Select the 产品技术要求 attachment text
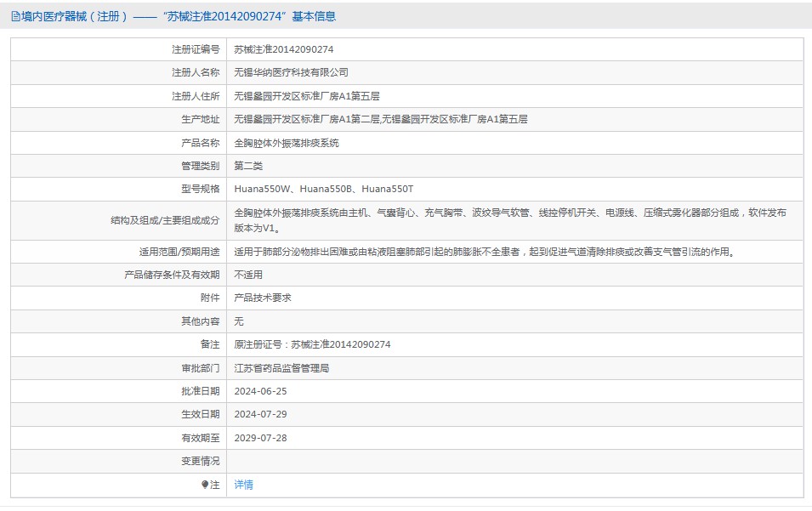This screenshot has width=812, height=511. point(263,298)
